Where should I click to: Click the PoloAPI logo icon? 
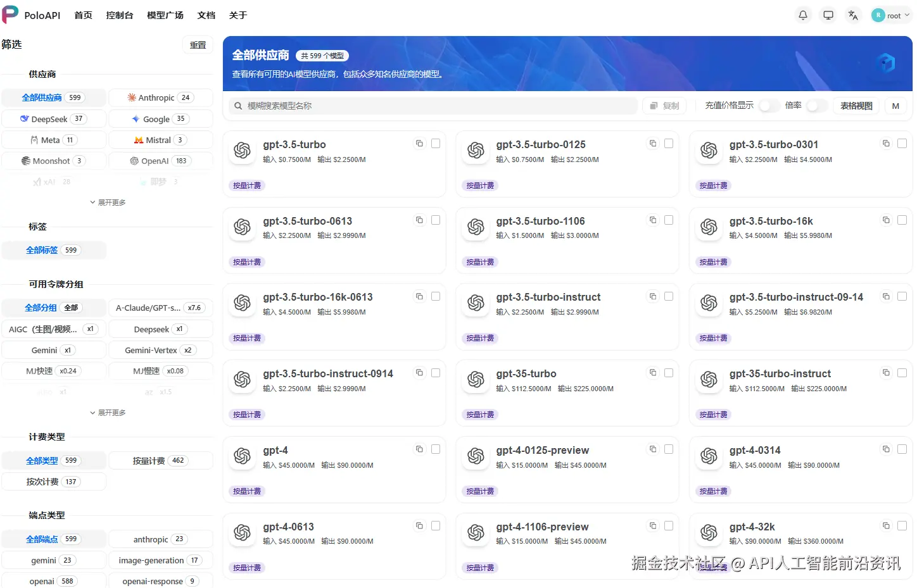point(10,14)
